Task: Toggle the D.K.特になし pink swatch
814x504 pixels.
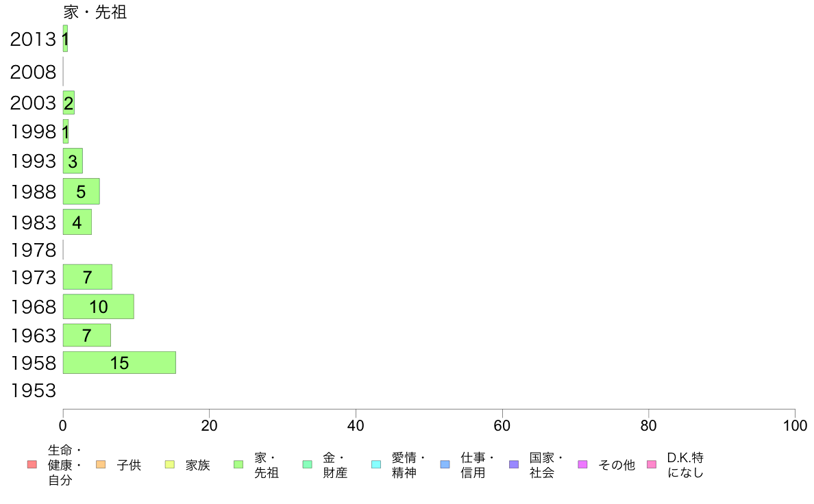Action: [x=652, y=464]
